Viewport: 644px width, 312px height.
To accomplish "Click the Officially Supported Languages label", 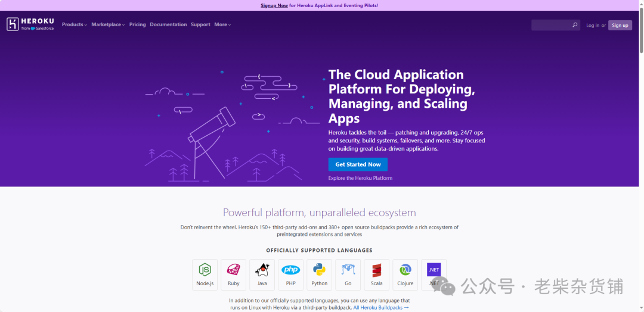I will 319,250.
